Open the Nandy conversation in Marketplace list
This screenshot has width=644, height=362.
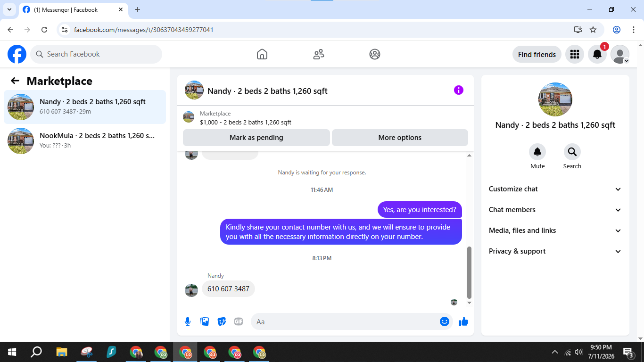tap(85, 107)
